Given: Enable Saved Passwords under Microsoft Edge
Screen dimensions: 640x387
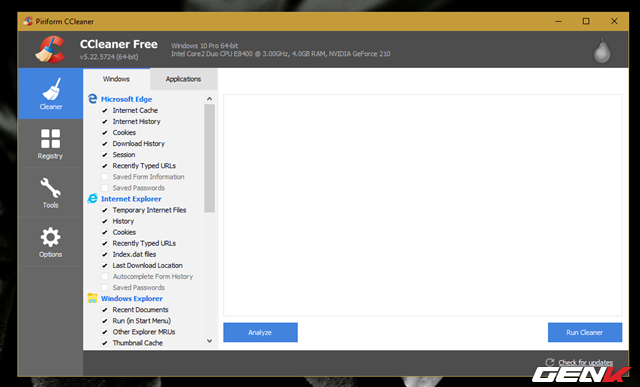Looking at the screenshot, I should (x=105, y=188).
